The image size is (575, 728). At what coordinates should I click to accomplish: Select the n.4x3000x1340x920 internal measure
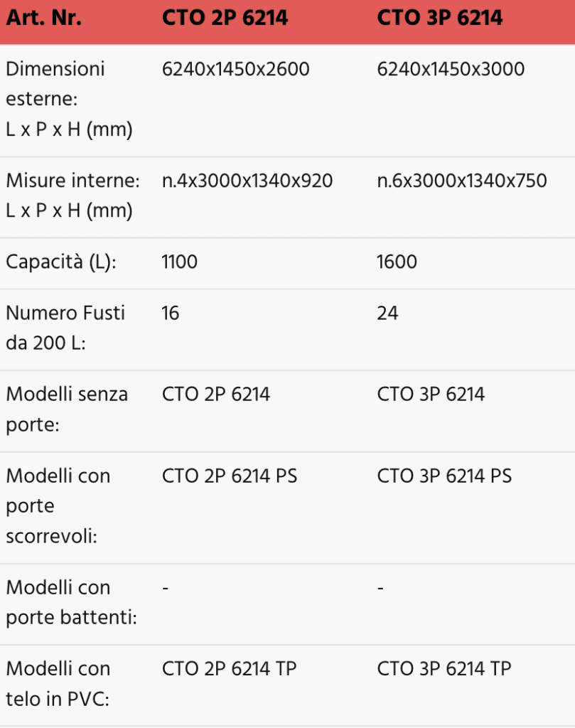tap(247, 181)
